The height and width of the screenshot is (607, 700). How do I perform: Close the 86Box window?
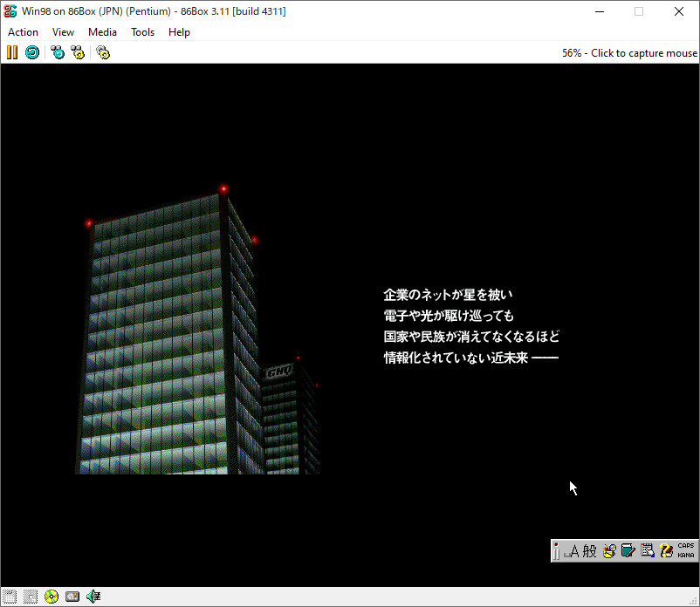678,11
